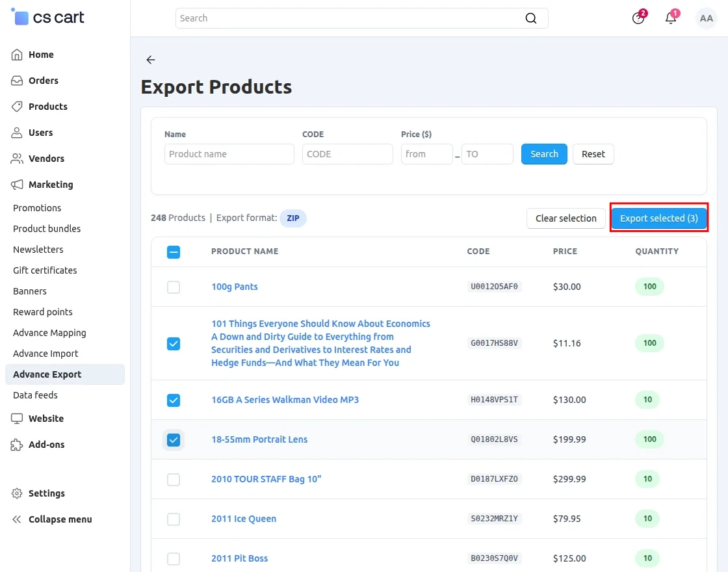Open the 2010 TOUR STAFF Bag 10" link
The image size is (728, 572).
[266, 479]
